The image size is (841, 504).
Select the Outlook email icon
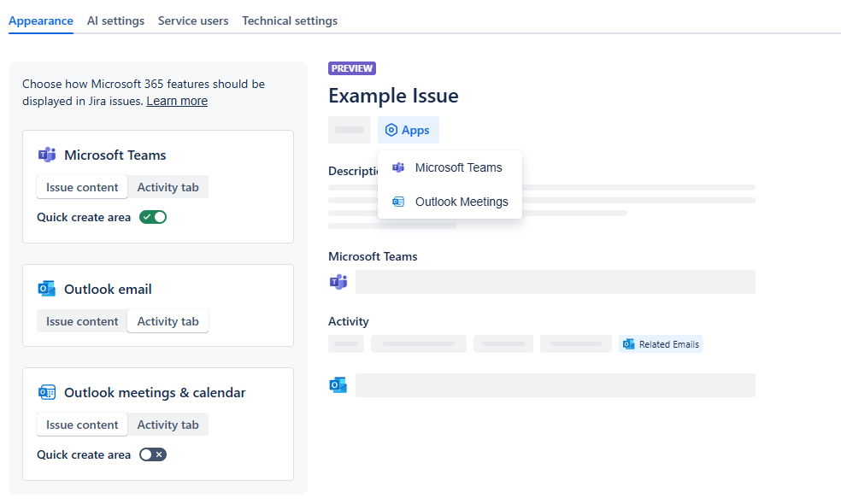pyautogui.click(x=46, y=289)
